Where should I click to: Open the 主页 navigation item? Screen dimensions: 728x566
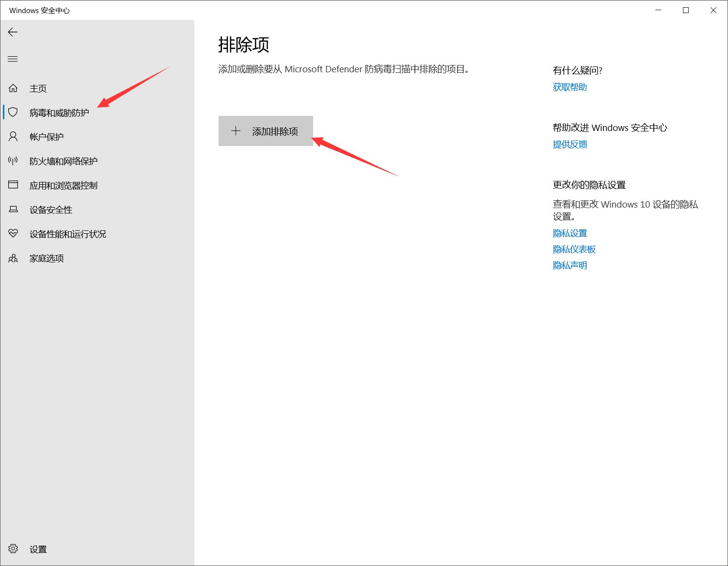[x=97, y=88]
